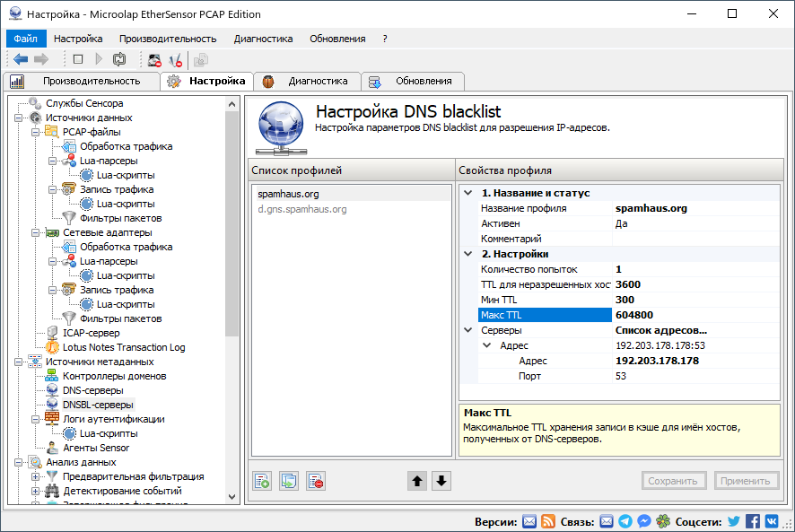Refresh using the toolbar reload icon
The image size is (795, 532).
tap(119, 59)
